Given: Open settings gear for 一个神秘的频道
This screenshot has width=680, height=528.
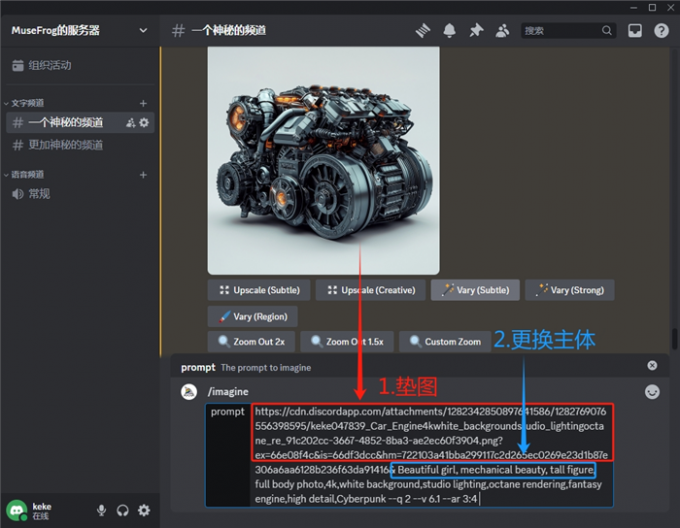Looking at the screenshot, I should 144,123.
